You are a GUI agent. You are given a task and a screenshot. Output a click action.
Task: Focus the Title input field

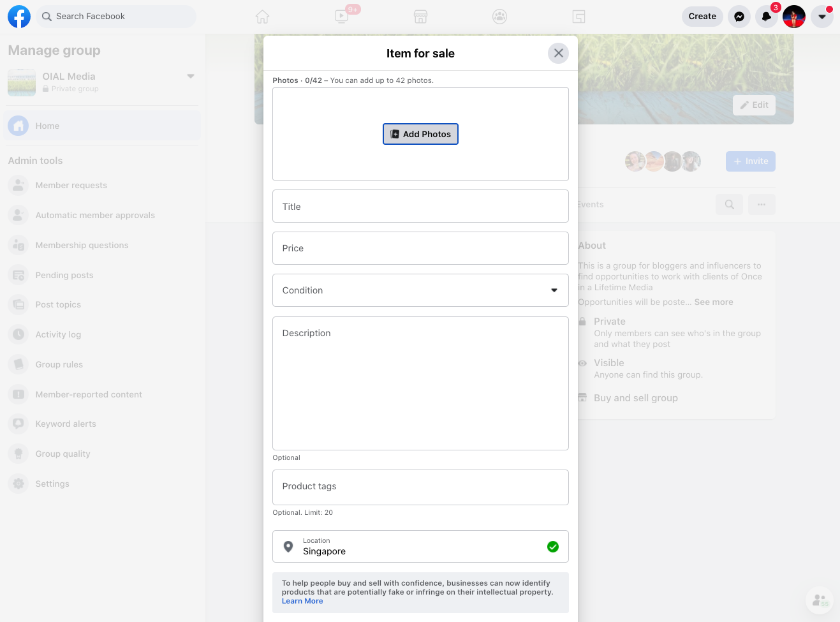tap(420, 206)
